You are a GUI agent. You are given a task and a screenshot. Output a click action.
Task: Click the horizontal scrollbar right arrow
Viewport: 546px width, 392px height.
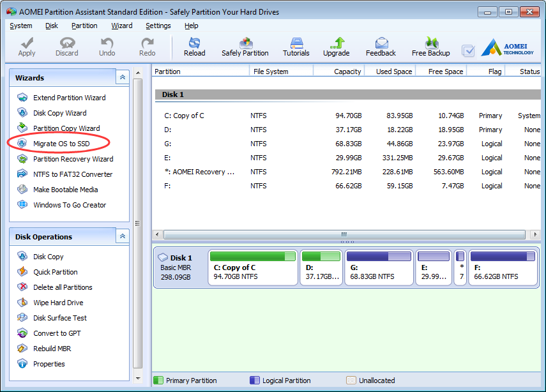click(535, 234)
